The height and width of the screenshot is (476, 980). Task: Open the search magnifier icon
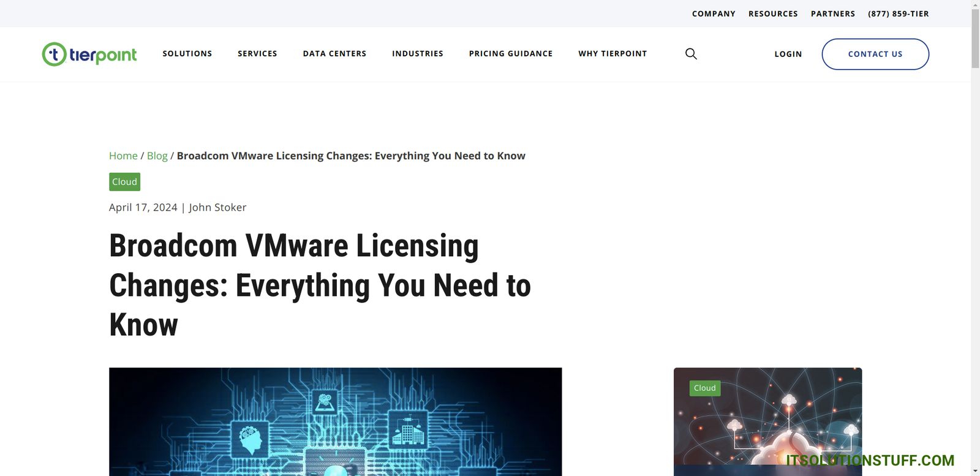point(691,54)
